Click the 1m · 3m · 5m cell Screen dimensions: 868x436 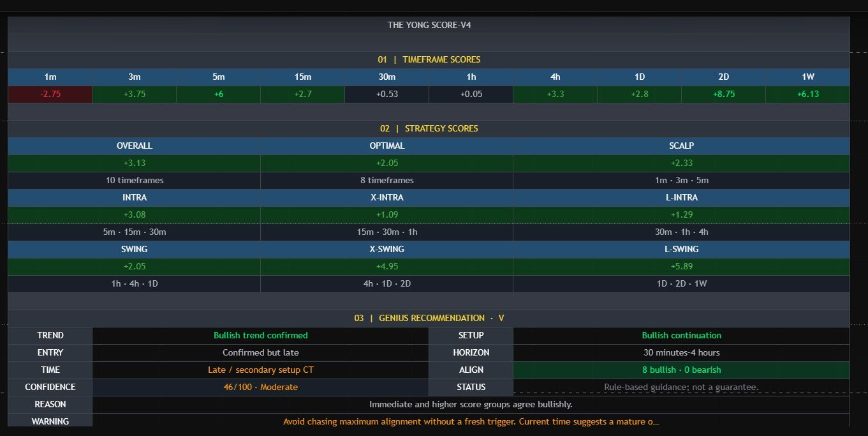[x=681, y=180]
